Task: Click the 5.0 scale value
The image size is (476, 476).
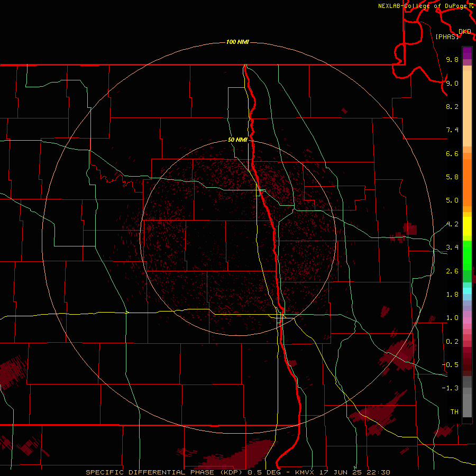Action: point(452,200)
